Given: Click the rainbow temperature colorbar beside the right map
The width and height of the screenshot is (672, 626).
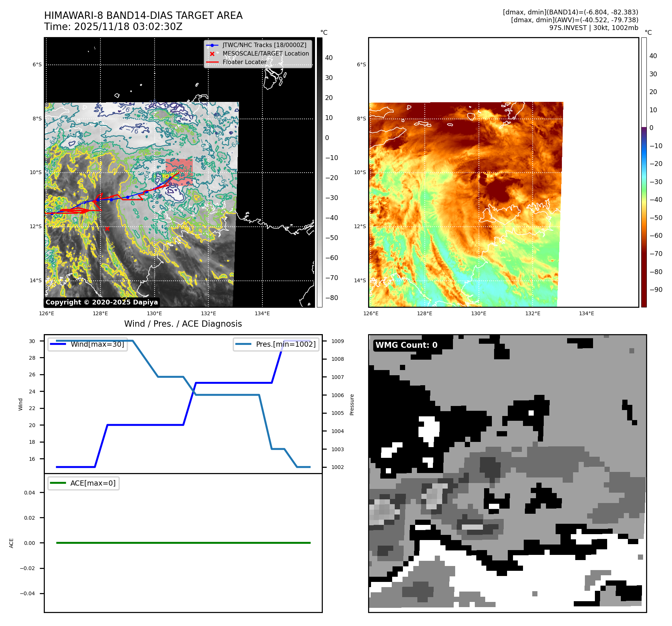Looking at the screenshot, I should [644, 172].
